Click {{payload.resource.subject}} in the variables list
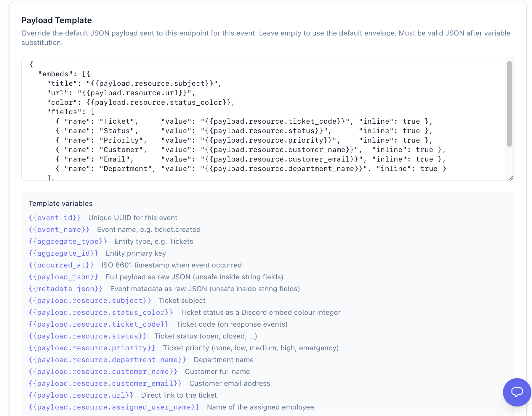 pos(90,301)
